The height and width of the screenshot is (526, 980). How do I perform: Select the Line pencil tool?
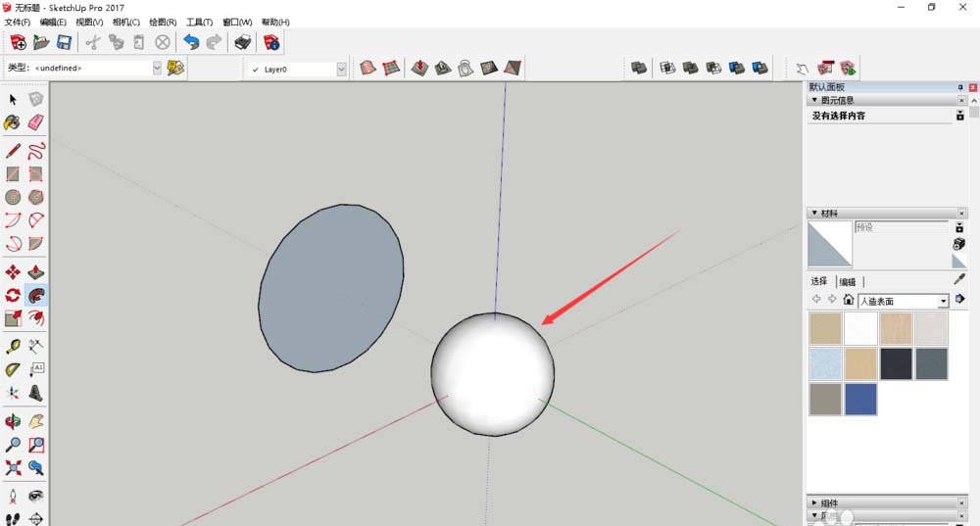click(13, 151)
